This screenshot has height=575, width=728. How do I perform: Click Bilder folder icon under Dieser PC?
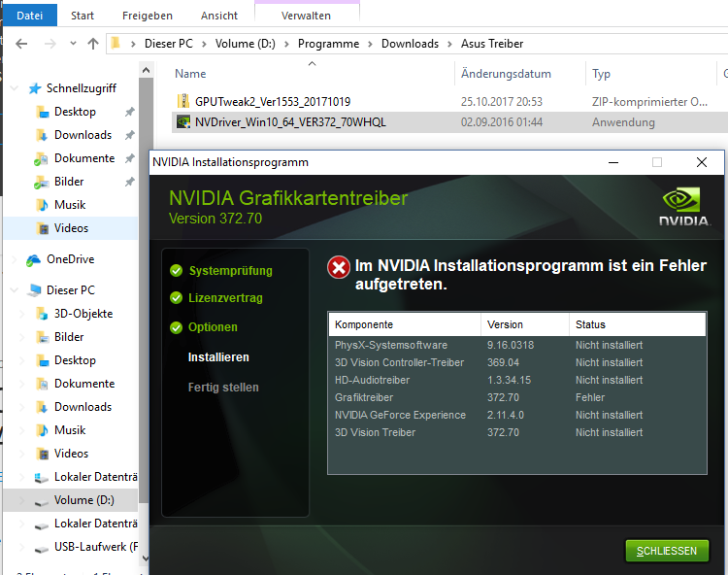point(43,337)
